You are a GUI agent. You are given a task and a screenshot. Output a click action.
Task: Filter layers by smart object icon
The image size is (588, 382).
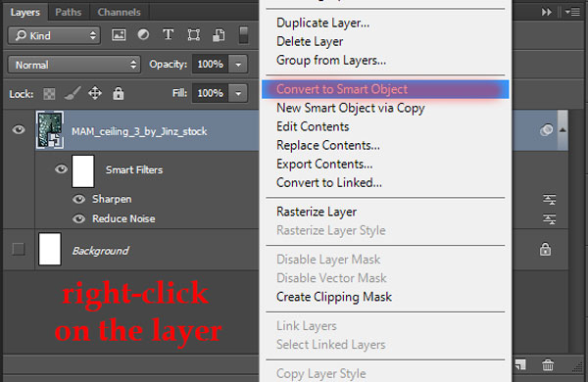tap(219, 35)
